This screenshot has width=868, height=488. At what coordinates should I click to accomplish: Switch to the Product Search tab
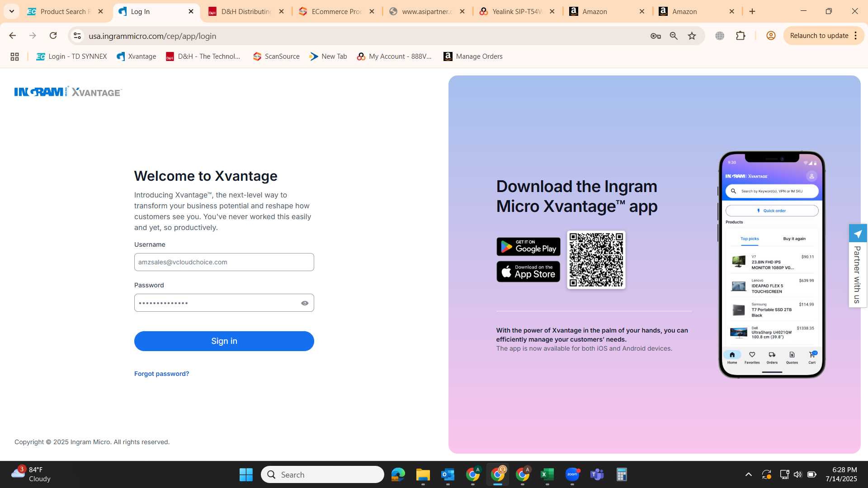pyautogui.click(x=66, y=11)
